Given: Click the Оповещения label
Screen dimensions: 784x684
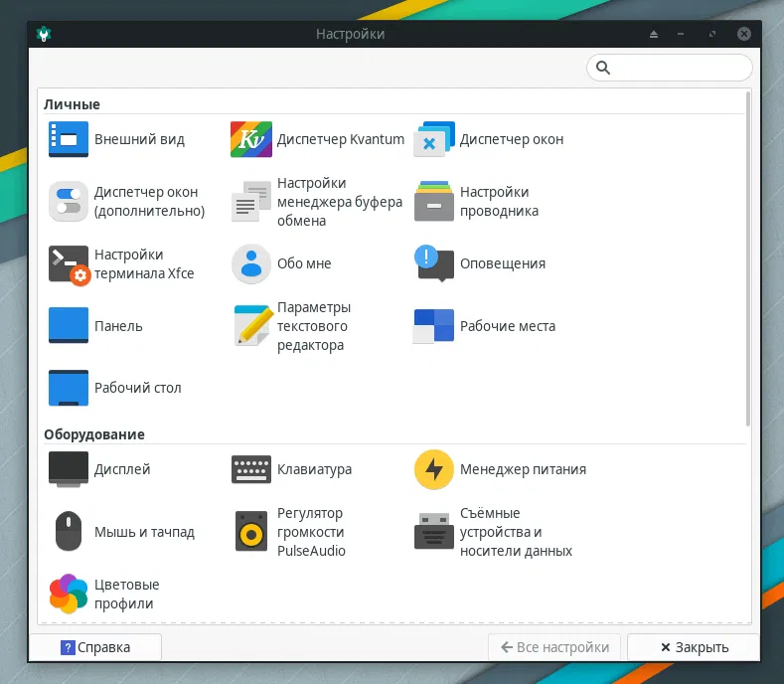Looking at the screenshot, I should [x=503, y=263].
